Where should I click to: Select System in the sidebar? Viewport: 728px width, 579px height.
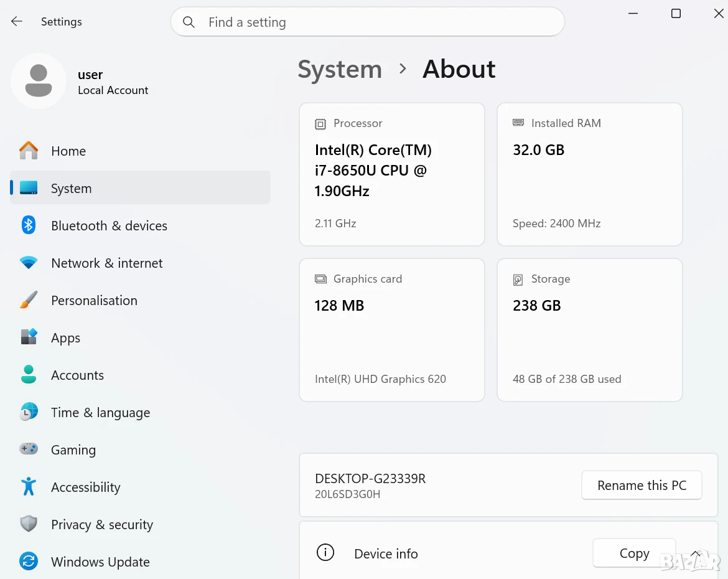140,188
